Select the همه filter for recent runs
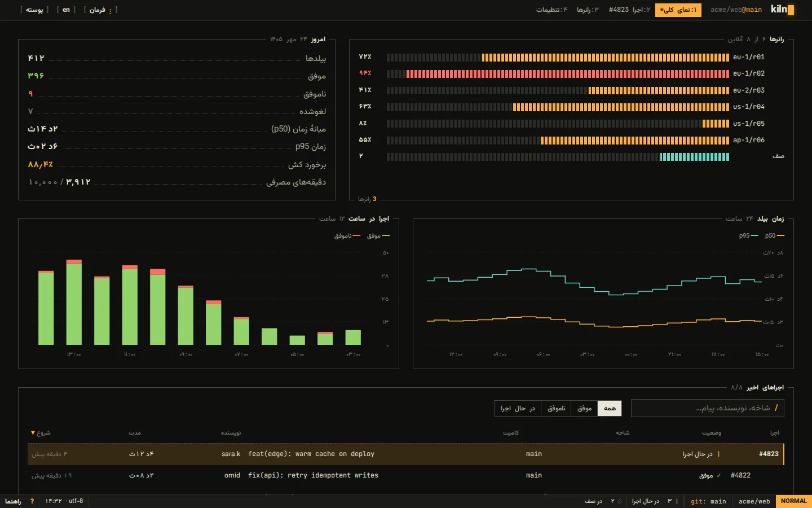This screenshot has width=812, height=508. 610,408
